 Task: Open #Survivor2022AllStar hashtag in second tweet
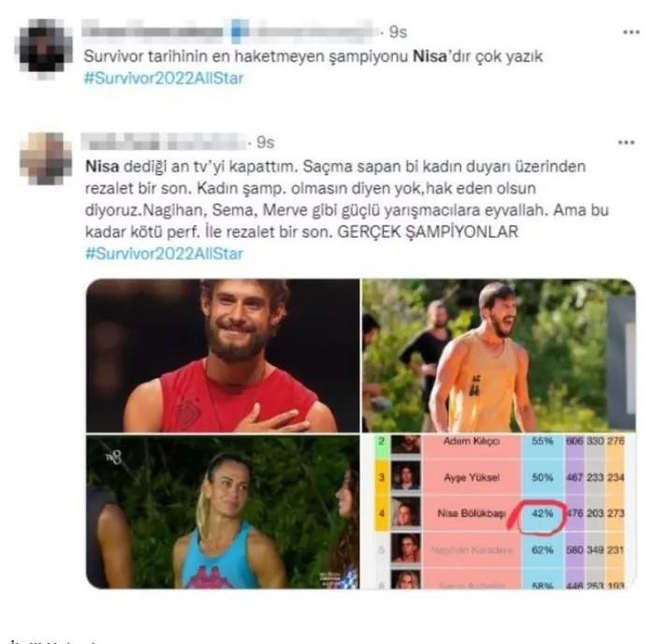(x=164, y=254)
